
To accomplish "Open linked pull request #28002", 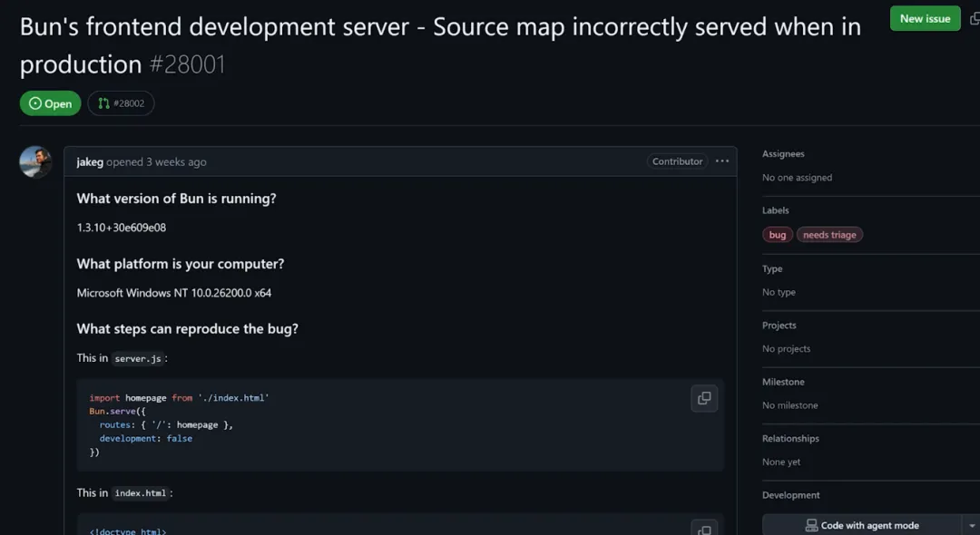I will point(121,103).
